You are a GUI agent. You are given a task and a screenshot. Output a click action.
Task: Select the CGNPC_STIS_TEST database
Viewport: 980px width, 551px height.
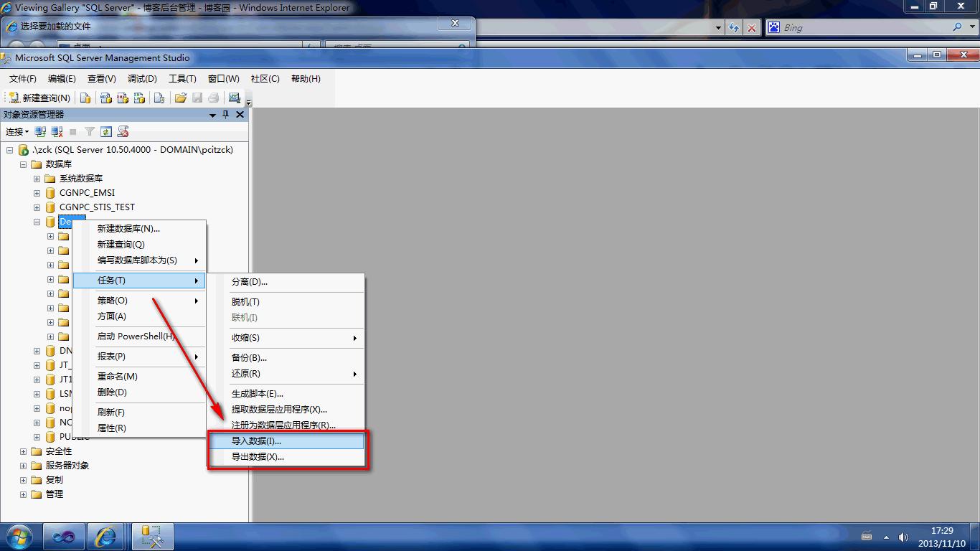coord(97,207)
